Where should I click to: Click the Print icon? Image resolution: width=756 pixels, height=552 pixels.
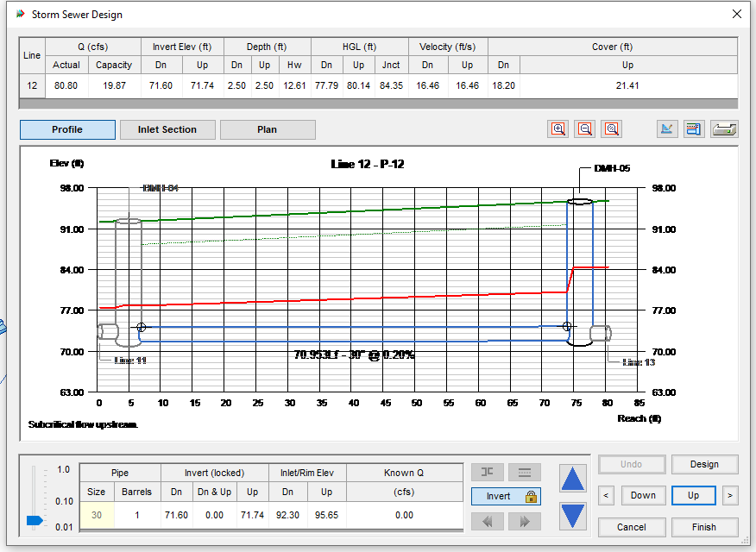click(724, 129)
